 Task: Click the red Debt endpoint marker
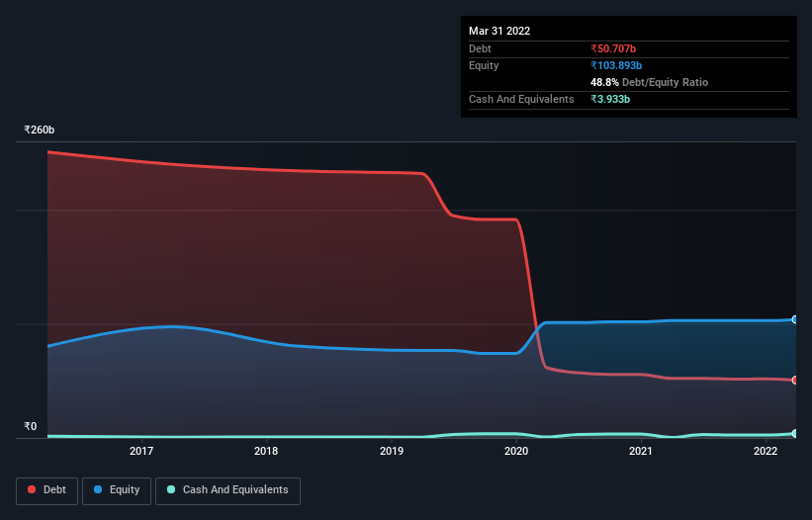[795, 381]
